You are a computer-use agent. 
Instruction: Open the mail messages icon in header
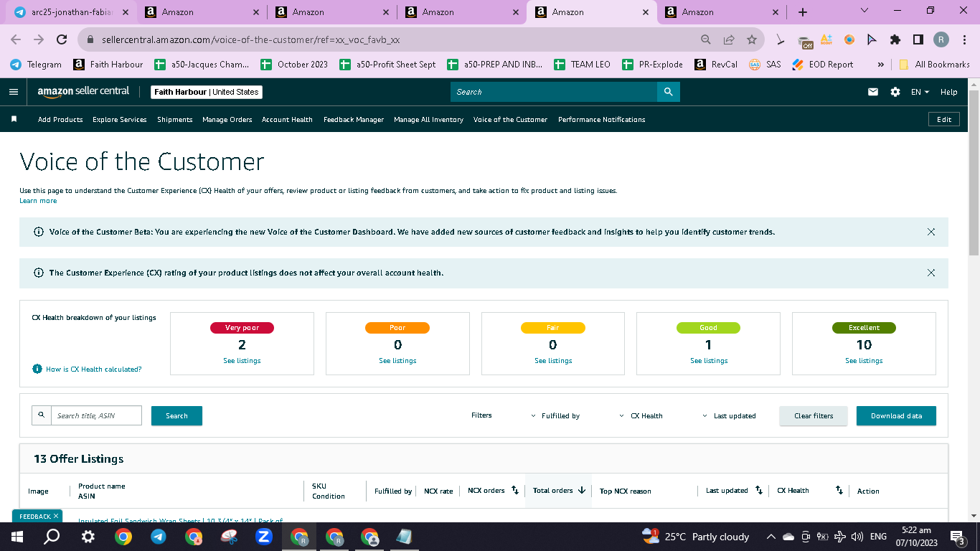873,92
